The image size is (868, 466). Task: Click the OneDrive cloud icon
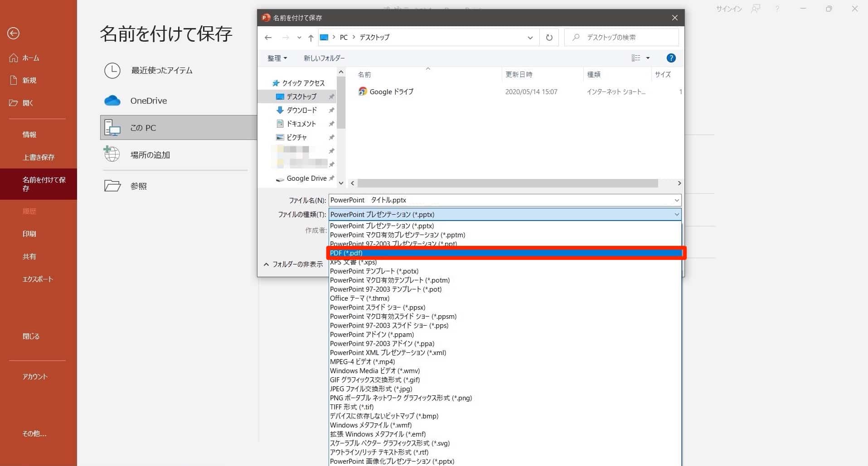(x=112, y=101)
